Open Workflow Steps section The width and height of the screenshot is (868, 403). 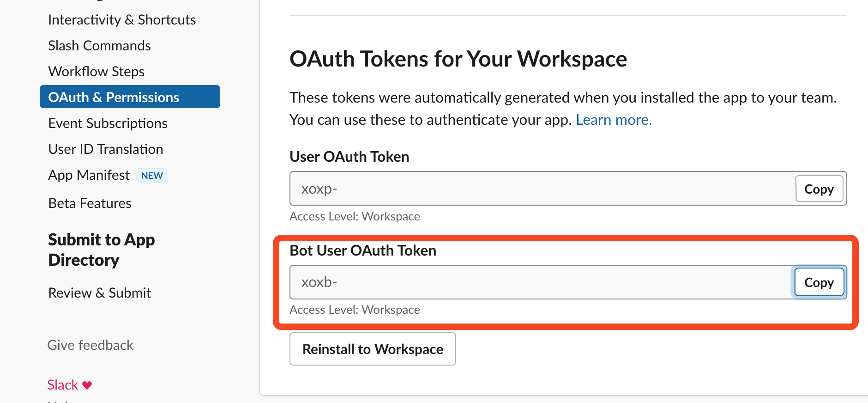click(x=96, y=72)
